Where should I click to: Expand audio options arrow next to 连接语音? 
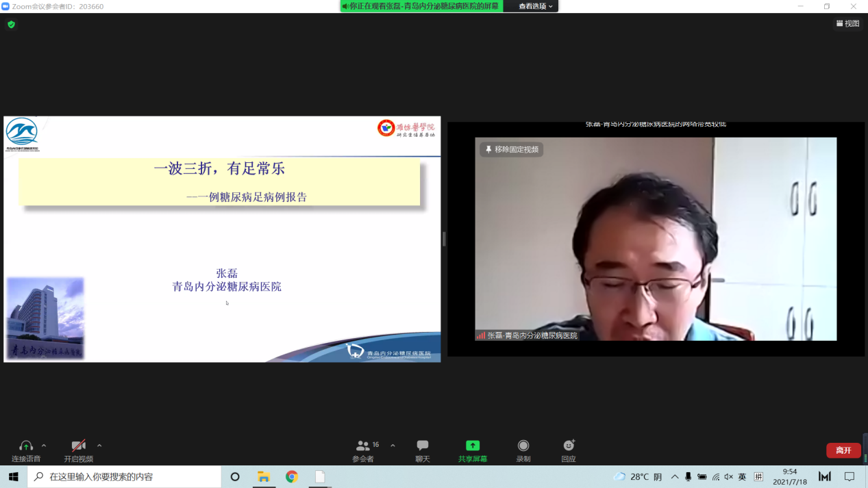point(44,446)
